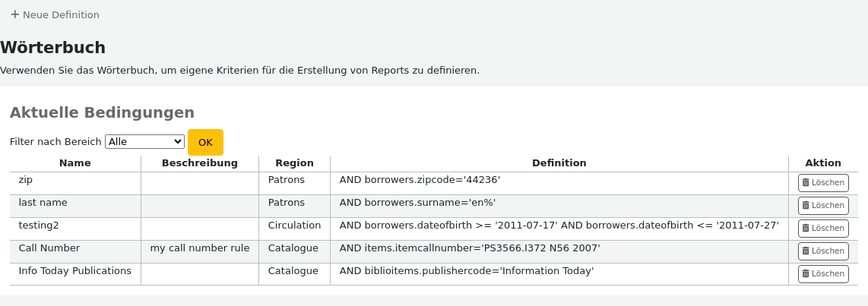Click trash icon for Info Today Publications
The height and width of the screenshot is (306, 868).
pos(806,273)
